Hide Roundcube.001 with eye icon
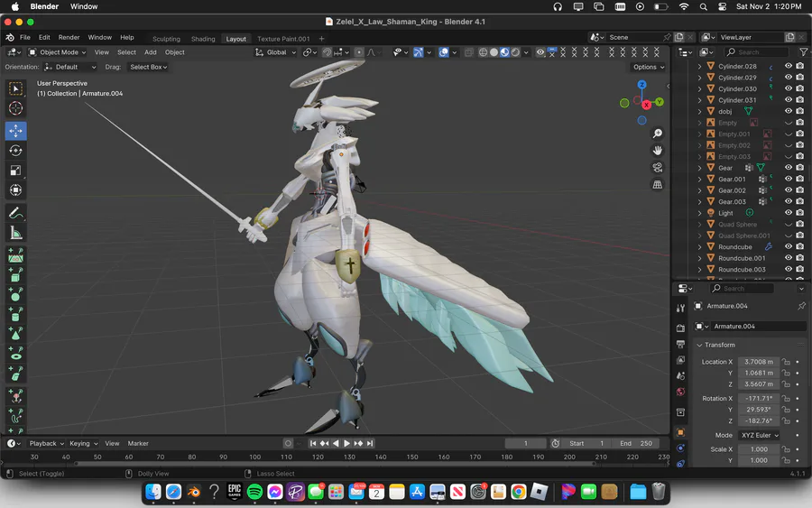The image size is (812, 508). pos(789,257)
